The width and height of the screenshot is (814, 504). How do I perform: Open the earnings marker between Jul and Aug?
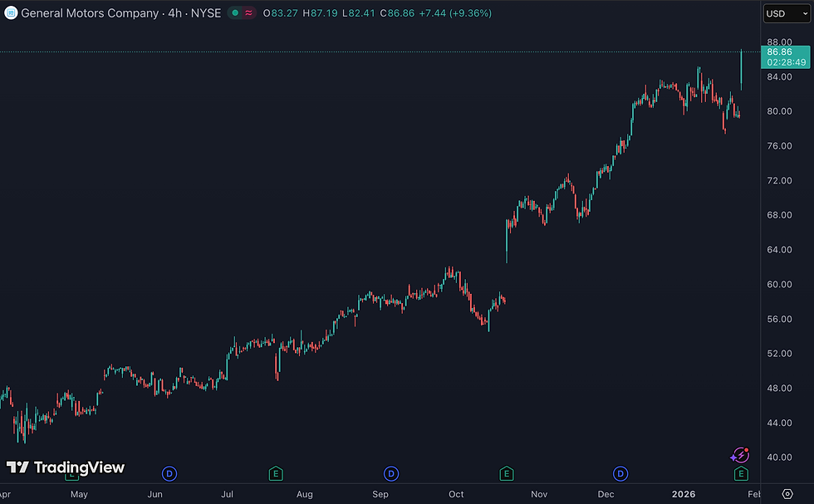coord(276,473)
